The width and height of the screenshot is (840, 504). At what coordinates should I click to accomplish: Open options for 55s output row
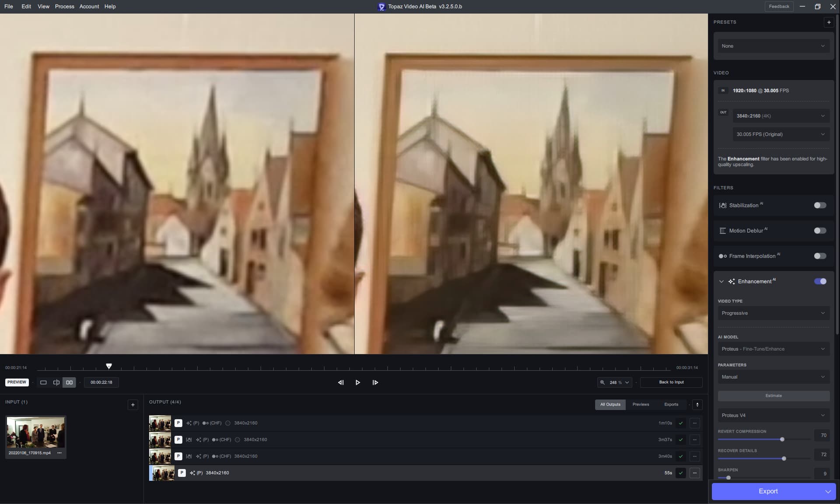click(694, 473)
